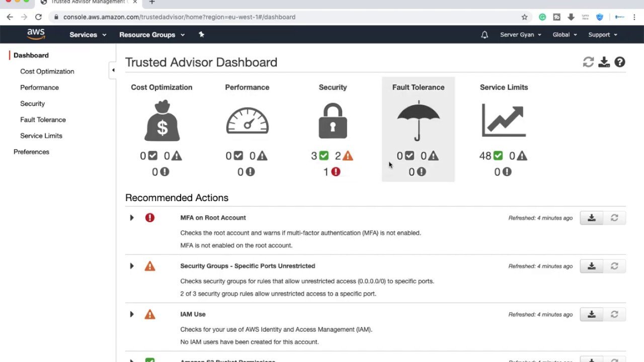Viewport: 644px width, 362px height.
Task: Select the Performance gauge icon
Action: point(248,121)
